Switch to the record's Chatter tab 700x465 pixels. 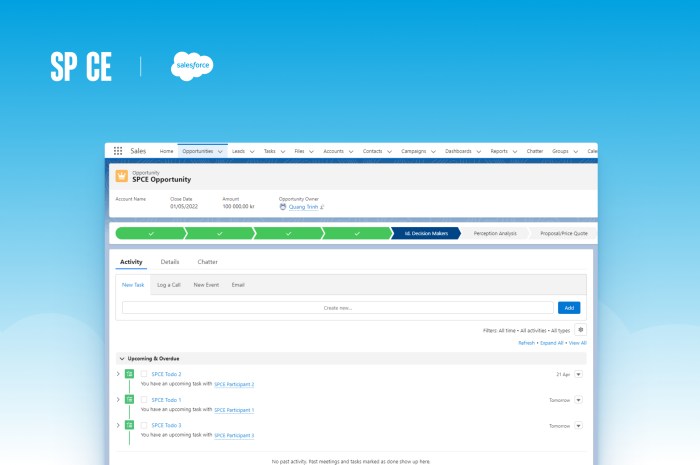click(208, 262)
